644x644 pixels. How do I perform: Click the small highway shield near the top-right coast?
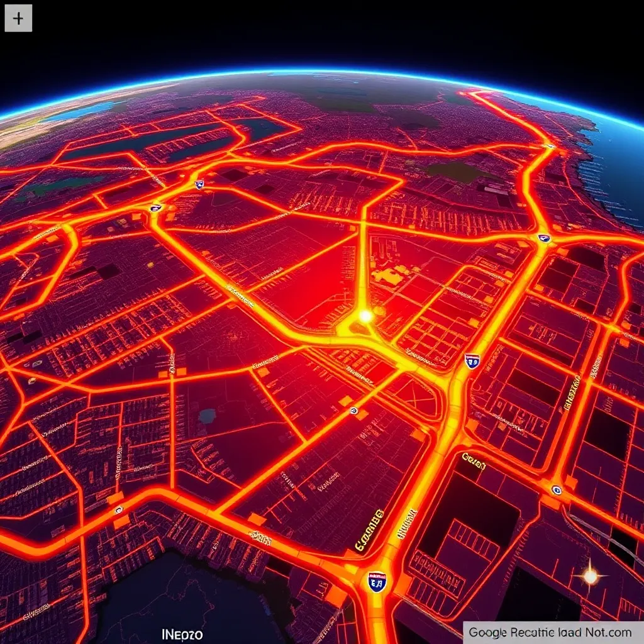click(x=550, y=147)
